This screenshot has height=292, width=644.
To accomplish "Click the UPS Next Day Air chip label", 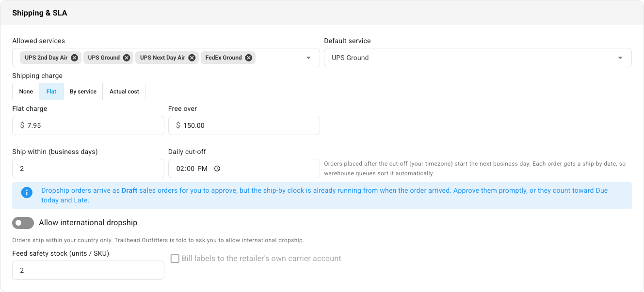I will point(162,58).
